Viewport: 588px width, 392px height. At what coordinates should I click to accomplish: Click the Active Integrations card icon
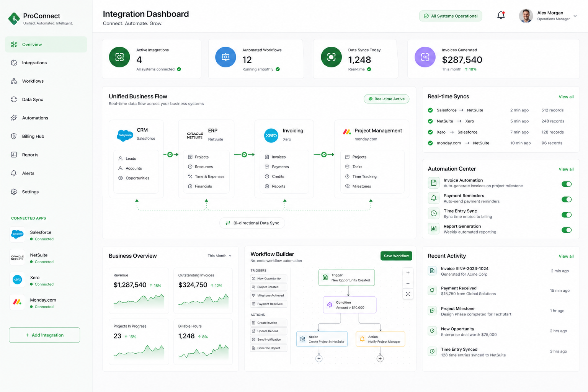coord(119,57)
